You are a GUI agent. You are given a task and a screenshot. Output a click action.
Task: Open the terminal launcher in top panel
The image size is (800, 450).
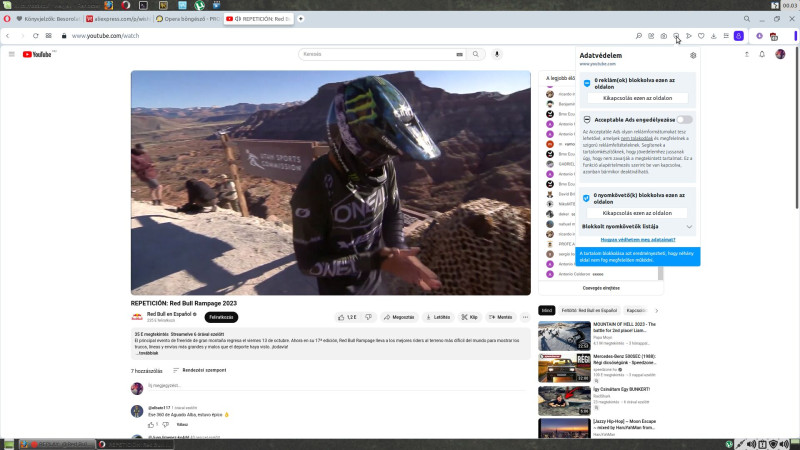(143, 5)
